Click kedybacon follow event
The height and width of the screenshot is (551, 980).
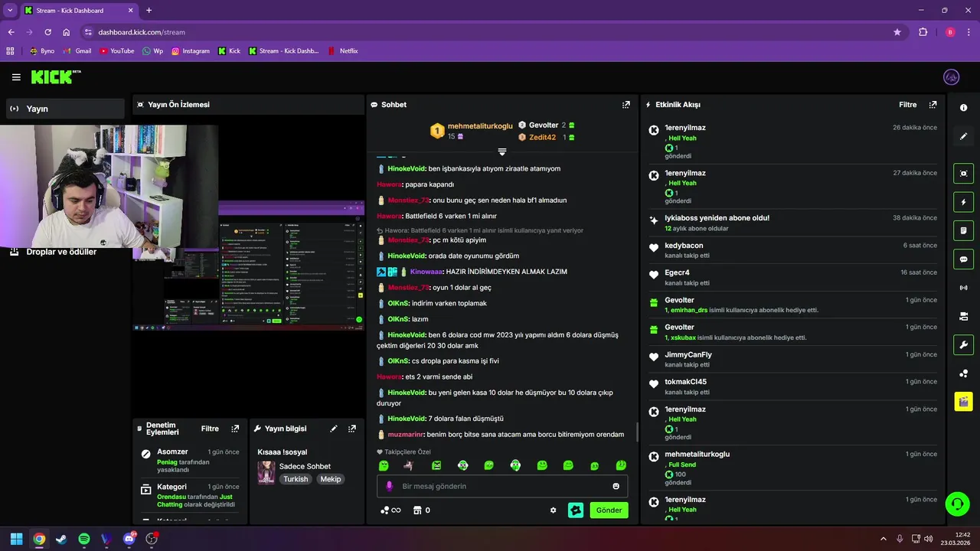pyautogui.click(x=684, y=246)
